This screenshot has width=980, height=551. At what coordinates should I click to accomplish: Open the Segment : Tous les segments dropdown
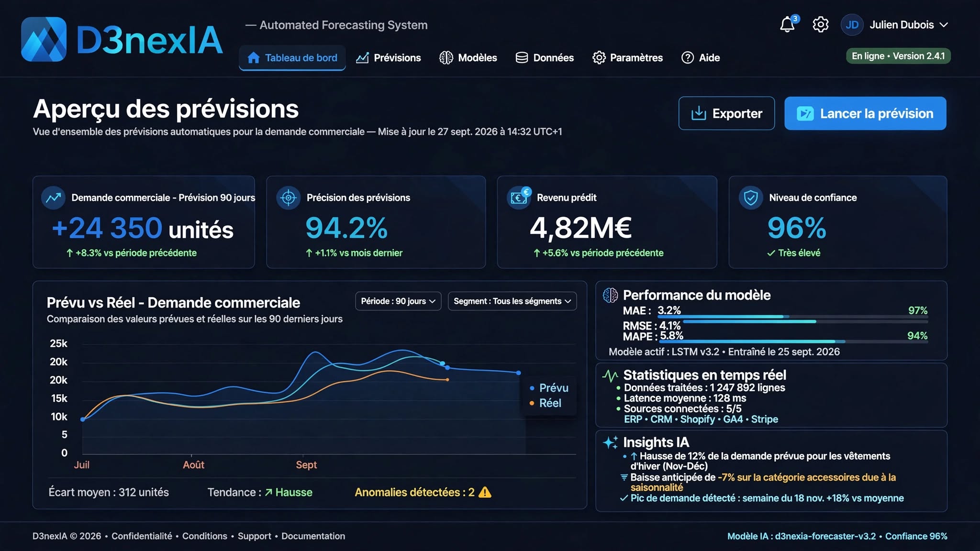point(512,301)
